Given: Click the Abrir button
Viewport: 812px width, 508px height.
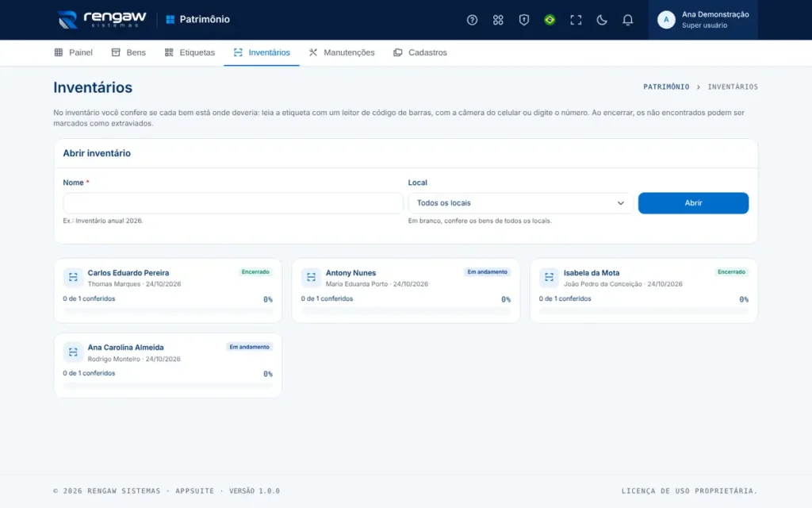Looking at the screenshot, I should (x=693, y=203).
